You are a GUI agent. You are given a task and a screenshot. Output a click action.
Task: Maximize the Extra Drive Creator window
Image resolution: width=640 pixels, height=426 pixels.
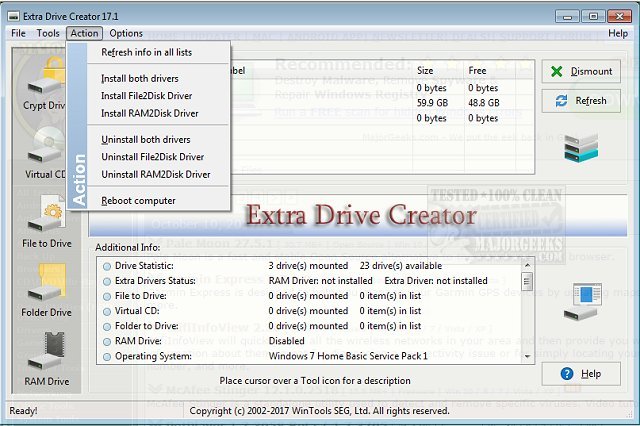(593, 16)
